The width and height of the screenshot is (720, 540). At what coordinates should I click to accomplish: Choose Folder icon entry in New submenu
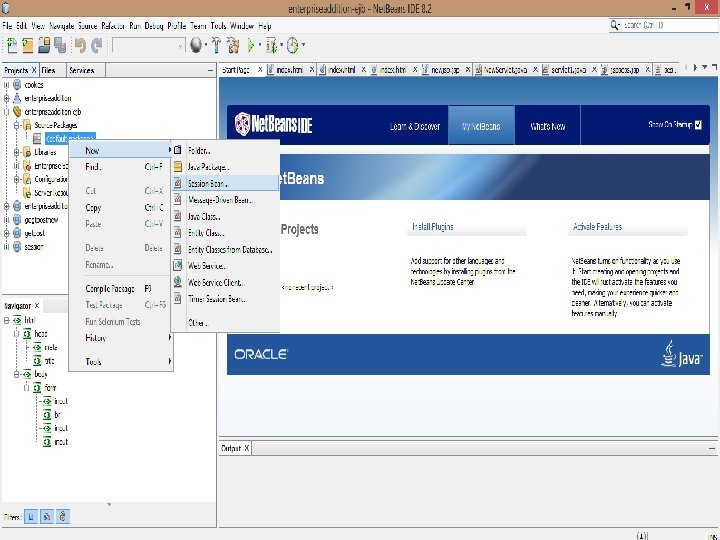pyautogui.click(x=178, y=150)
